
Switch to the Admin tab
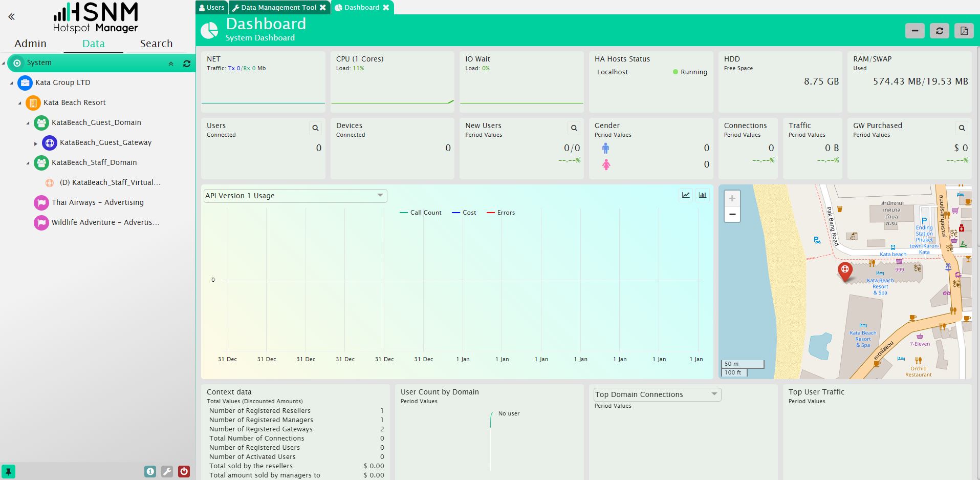click(30, 44)
